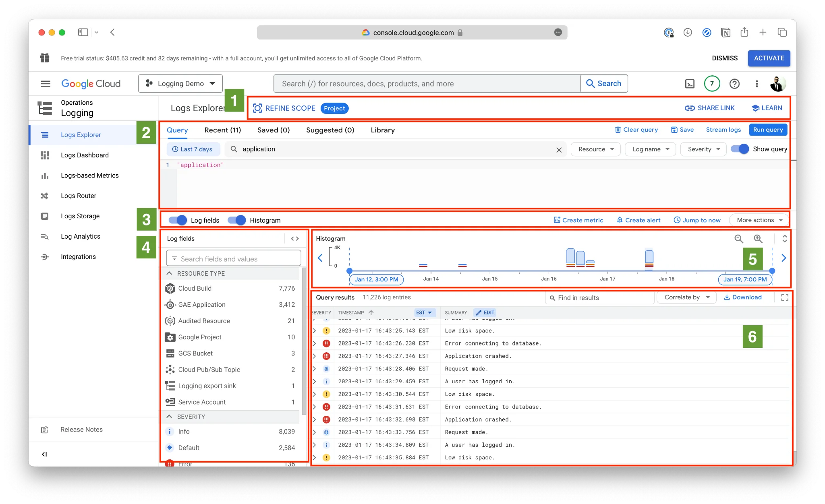Create a metric from the toolbar
The image size is (825, 504).
[578, 220]
